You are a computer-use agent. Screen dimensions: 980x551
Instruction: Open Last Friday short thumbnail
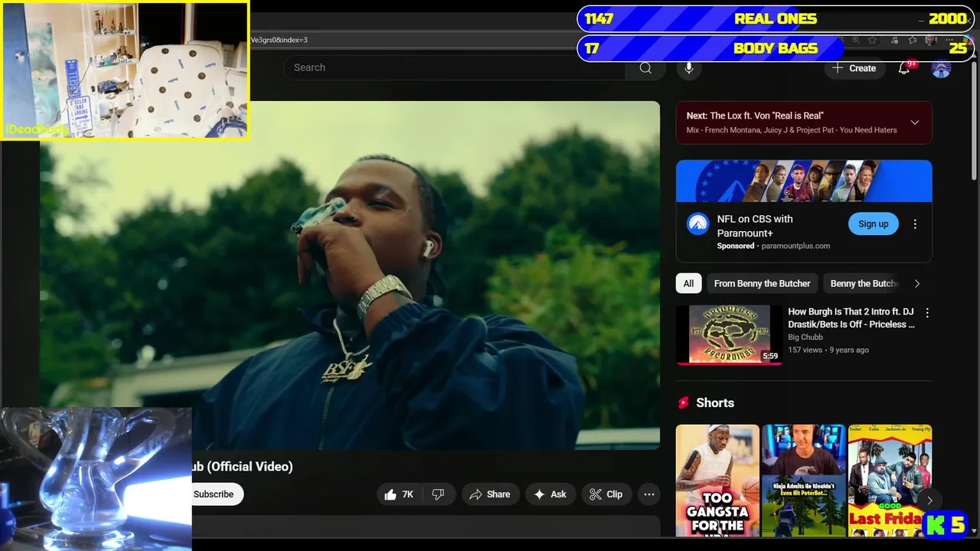coord(890,481)
